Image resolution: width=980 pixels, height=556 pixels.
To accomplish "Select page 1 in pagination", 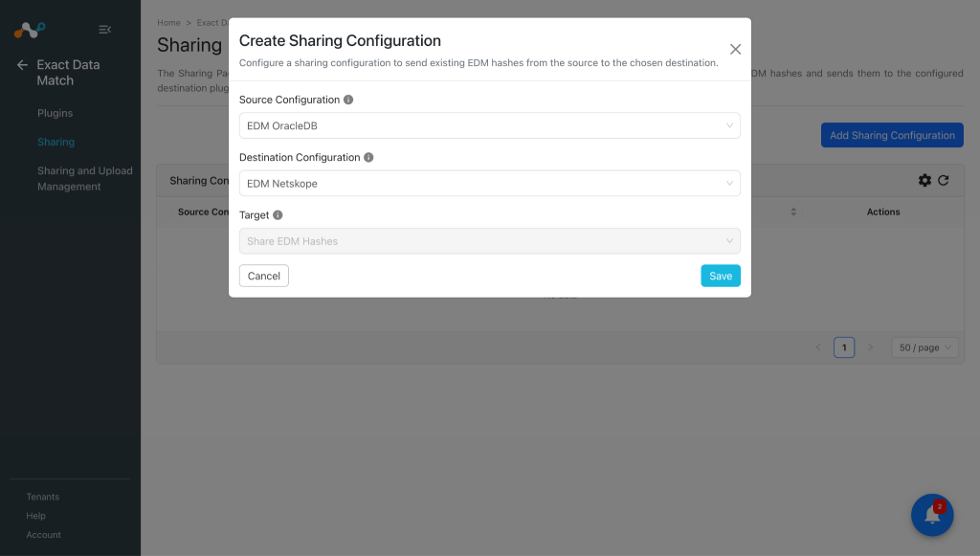I will click(844, 347).
